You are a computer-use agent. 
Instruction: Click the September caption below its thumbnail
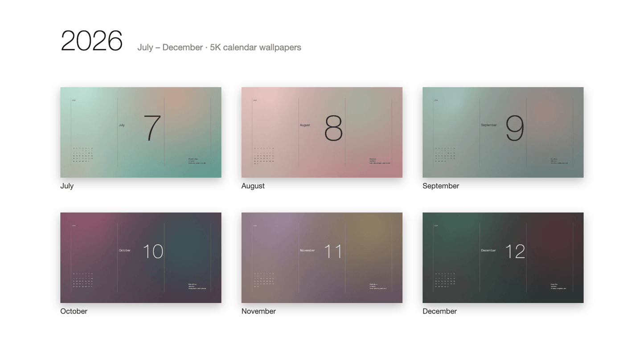tap(441, 186)
